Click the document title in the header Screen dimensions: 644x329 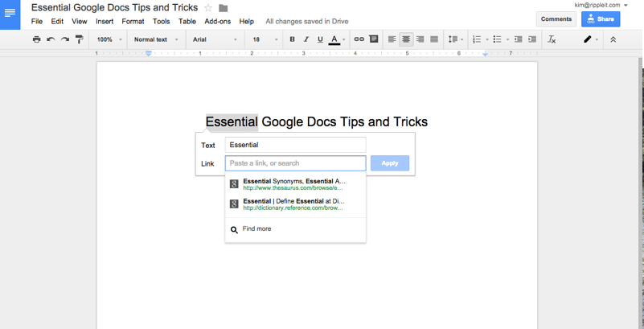click(x=115, y=7)
